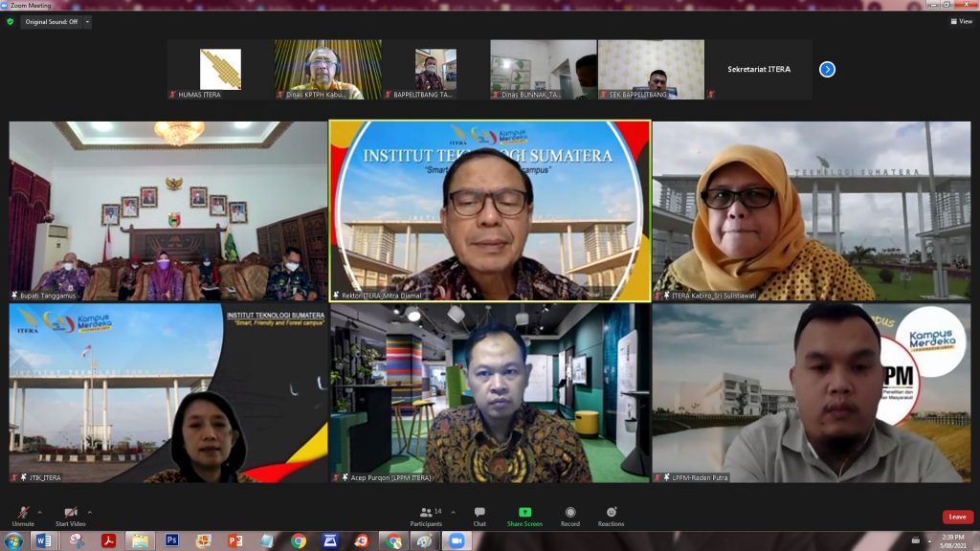Expand audio options arrow beside Unmute

[x=40, y=513]
